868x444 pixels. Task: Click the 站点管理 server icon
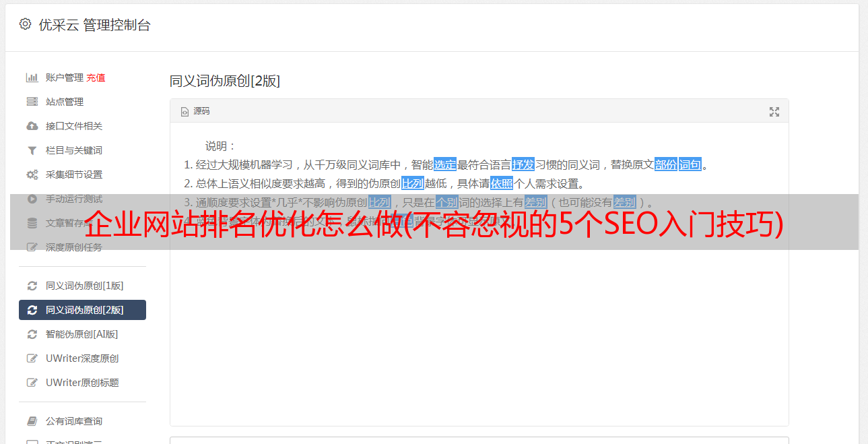(32, 102)
